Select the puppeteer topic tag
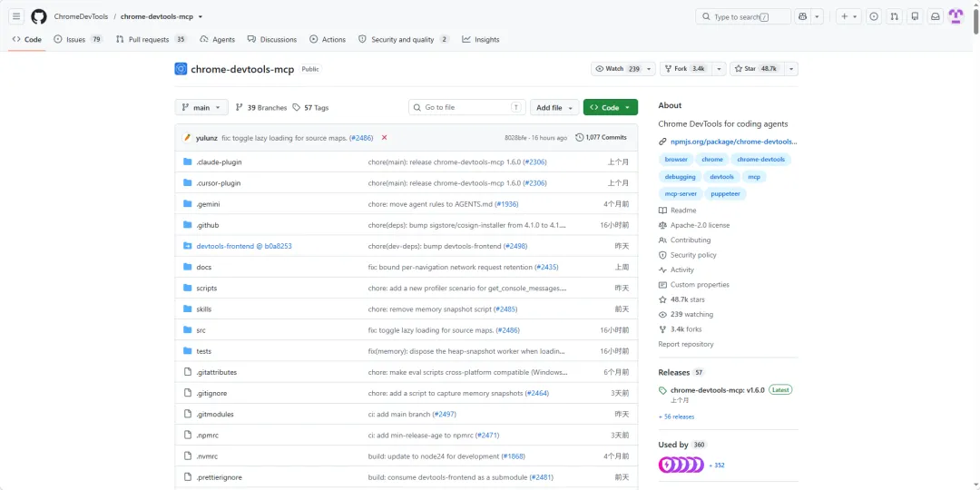The height and width of the screenshot is (490, 980). (x=725, y=194)
